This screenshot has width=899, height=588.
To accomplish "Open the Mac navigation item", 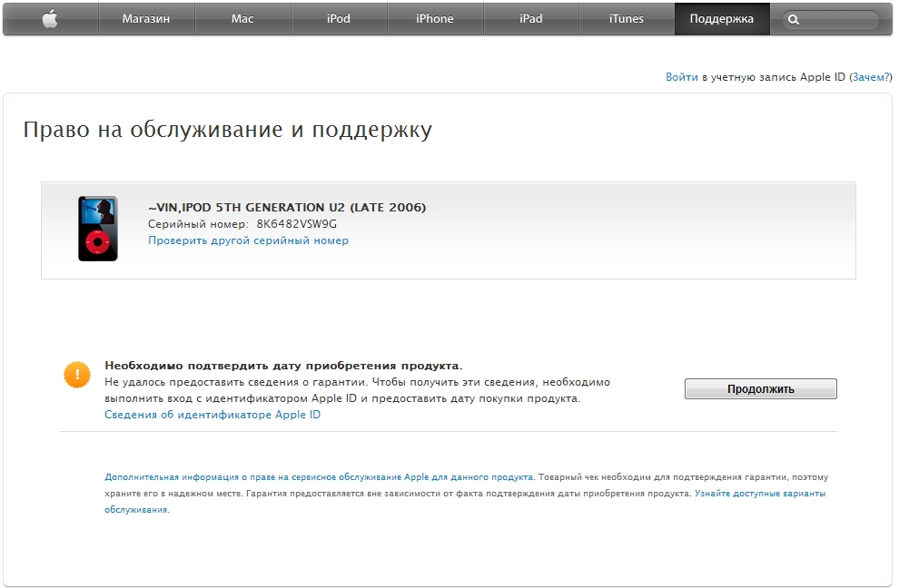I will [242, 19].
